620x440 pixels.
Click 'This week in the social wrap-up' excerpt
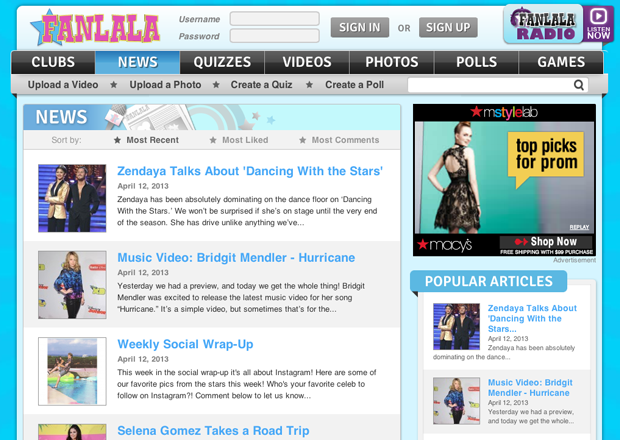coord(247,384)
